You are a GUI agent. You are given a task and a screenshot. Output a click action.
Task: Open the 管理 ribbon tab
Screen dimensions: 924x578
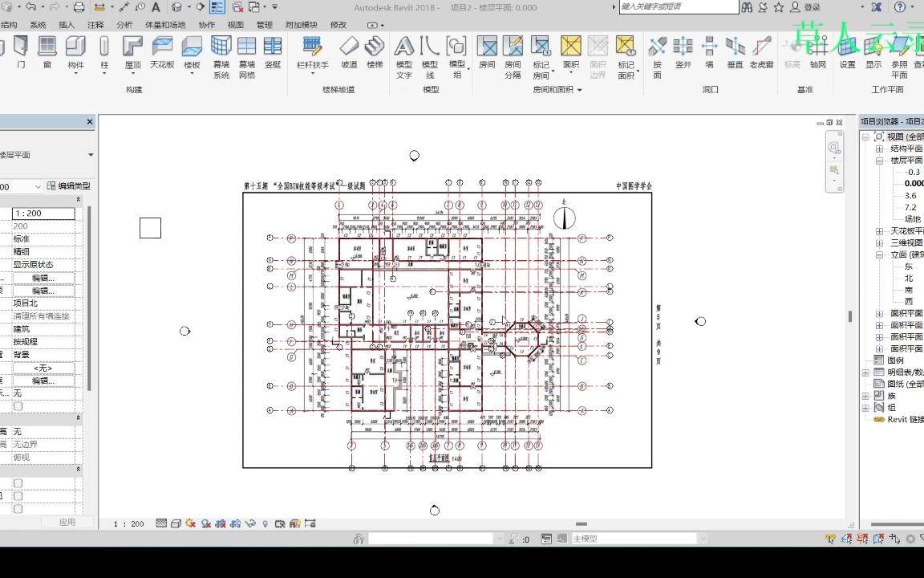264,24
